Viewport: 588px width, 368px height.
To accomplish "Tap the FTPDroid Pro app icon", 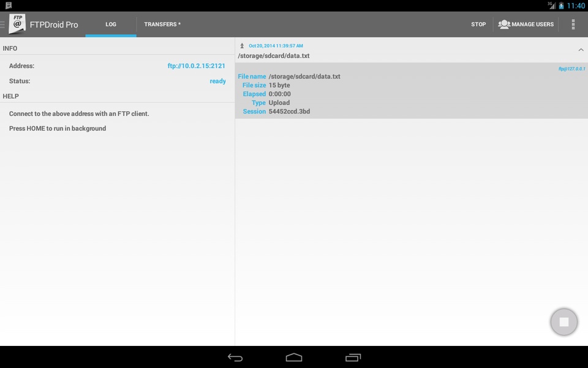I will click(17, 24).
